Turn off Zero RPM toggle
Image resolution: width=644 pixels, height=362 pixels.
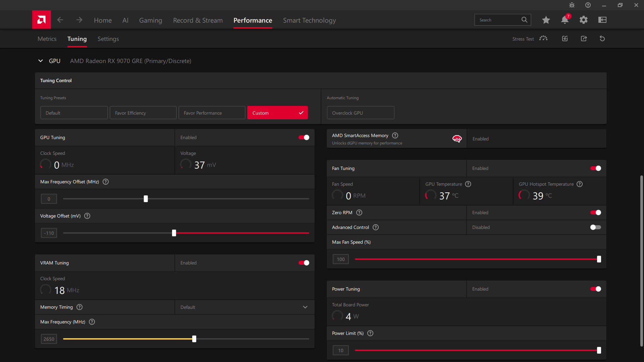pos(596,213)
